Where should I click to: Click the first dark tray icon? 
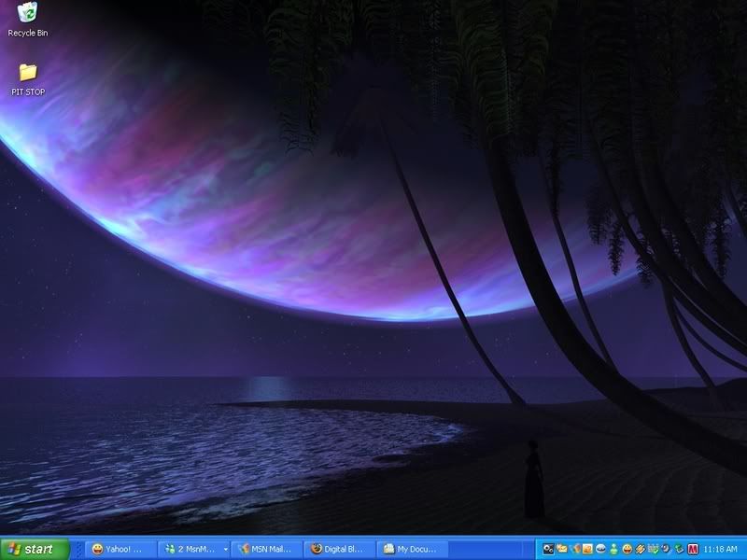pos(549,549)
